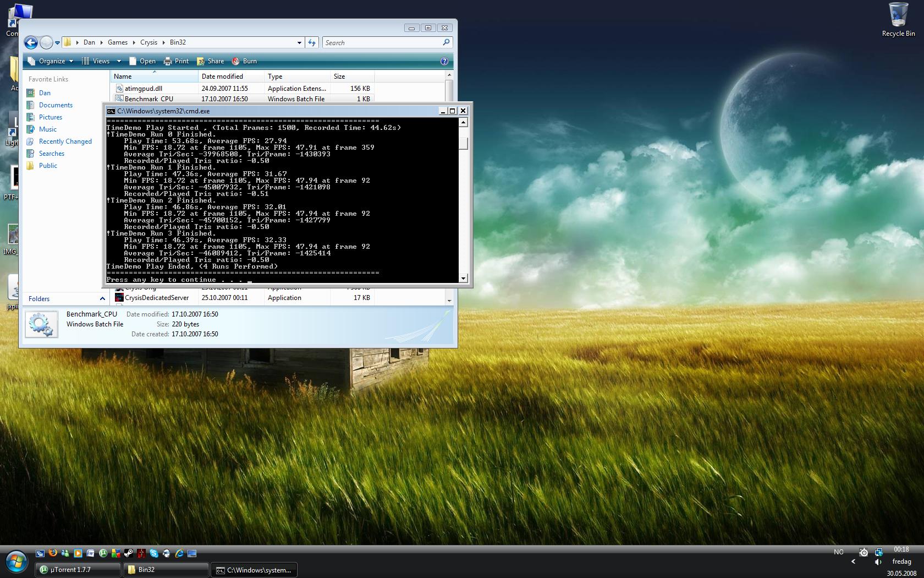The image size is (924, 578).
Task: Select the Crysis breadcrumb in address bar
Action: pos(148,42)
